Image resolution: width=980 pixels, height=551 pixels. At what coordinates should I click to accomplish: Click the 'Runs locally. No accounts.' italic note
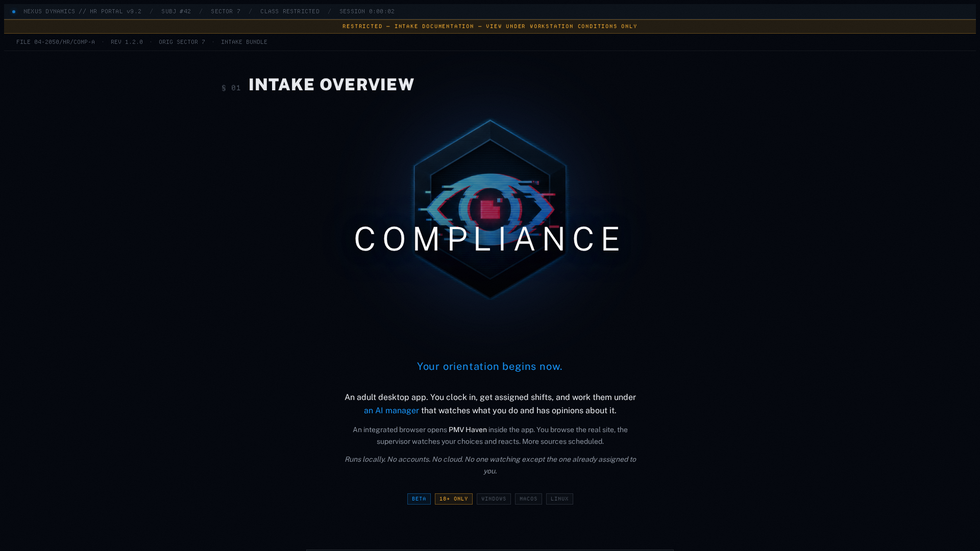click(490, 465)
